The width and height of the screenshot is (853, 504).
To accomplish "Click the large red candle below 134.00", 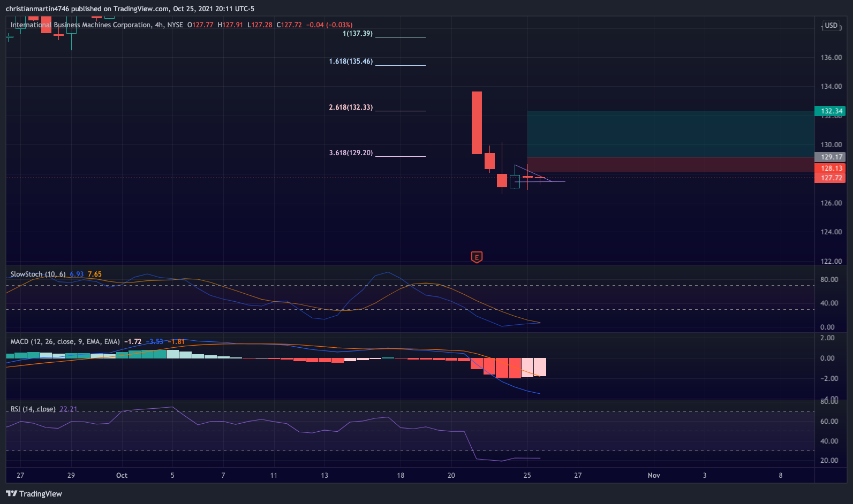I will [x=477, y=123].
